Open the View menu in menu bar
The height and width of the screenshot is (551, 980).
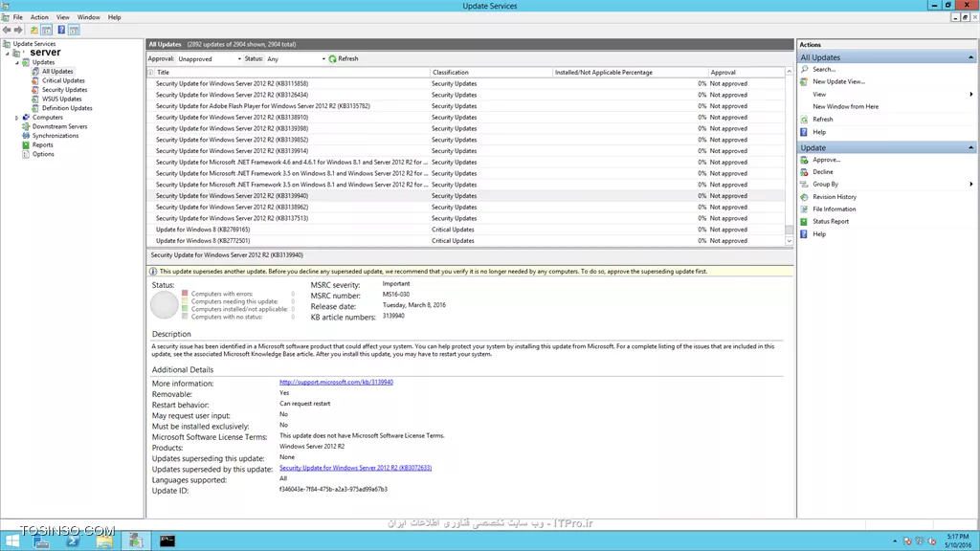(x=63, y=17)
